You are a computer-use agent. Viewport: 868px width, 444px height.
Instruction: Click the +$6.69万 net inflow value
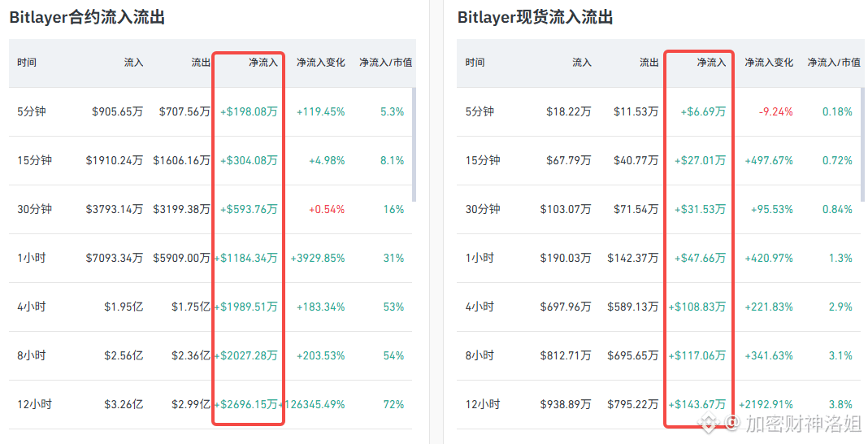[x=703, y=112]
